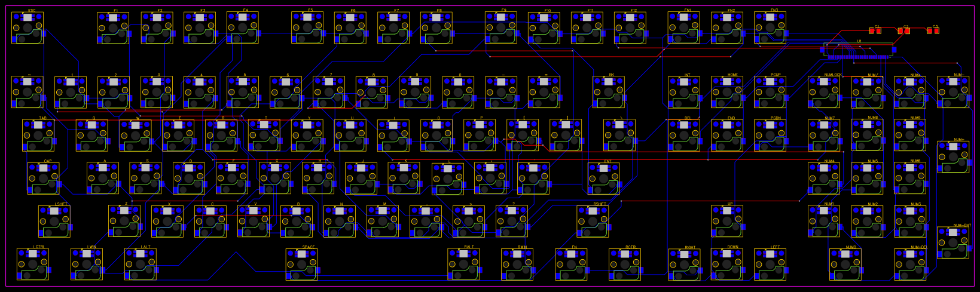The height and width of the screenshot is (292, 980).
Task: Select the FN3 key footprint
Action: click(770, 28)
